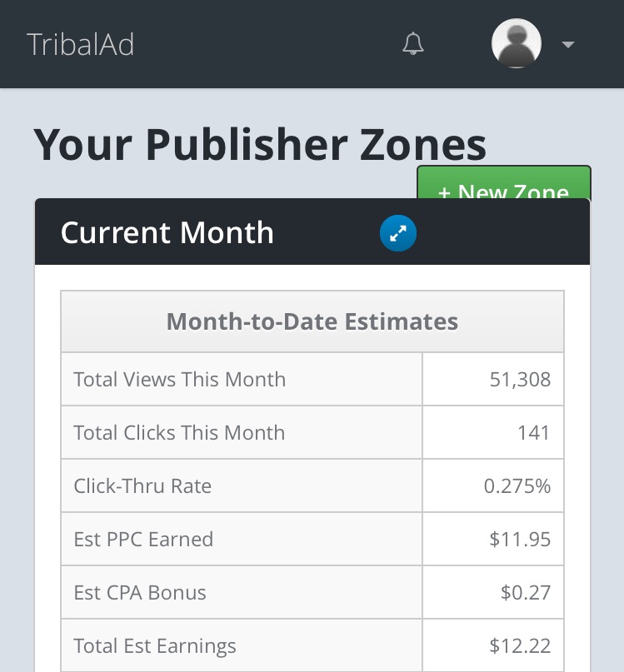
Task: Click the $11.95 PPC earned value
Action: pyautogui.click(x=520, y=540)
